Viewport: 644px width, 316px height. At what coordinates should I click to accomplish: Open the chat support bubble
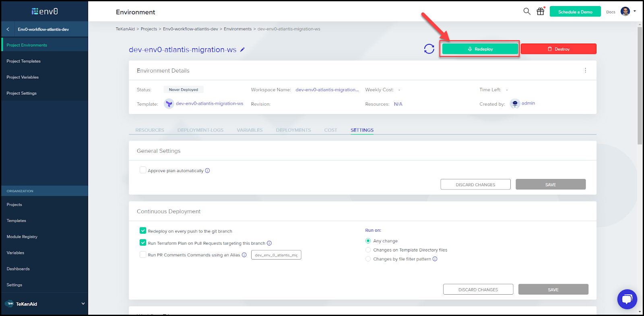627,299
